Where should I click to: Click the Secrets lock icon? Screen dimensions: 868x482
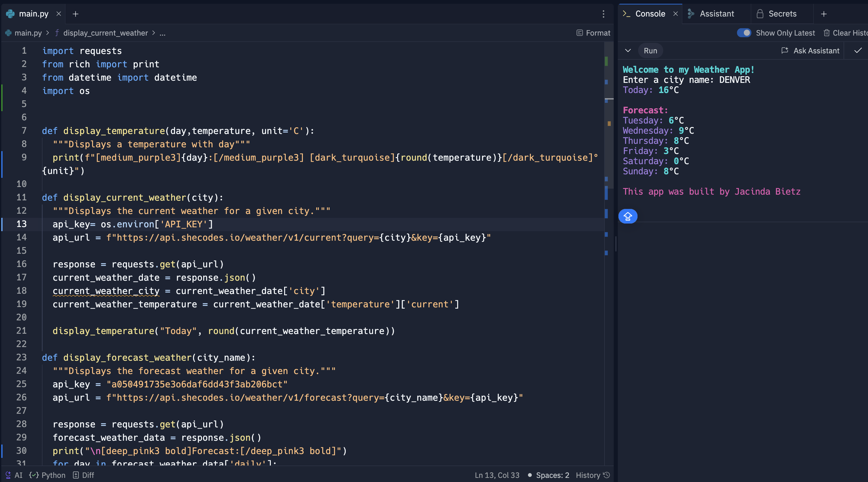click(x=760, y=13)
